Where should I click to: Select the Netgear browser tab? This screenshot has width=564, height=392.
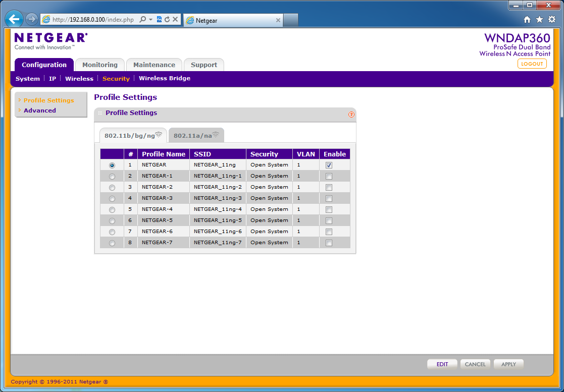click(233, 21)
